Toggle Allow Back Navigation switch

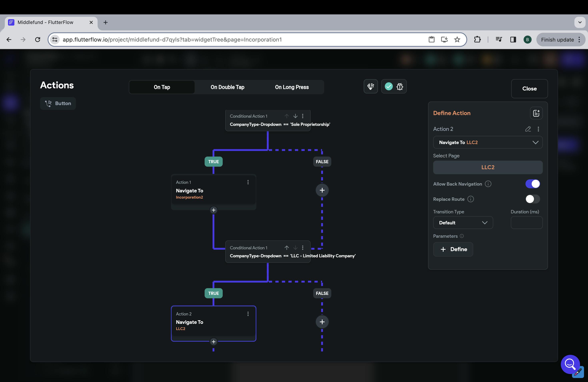pyautogui.click(x=533, y=184)
